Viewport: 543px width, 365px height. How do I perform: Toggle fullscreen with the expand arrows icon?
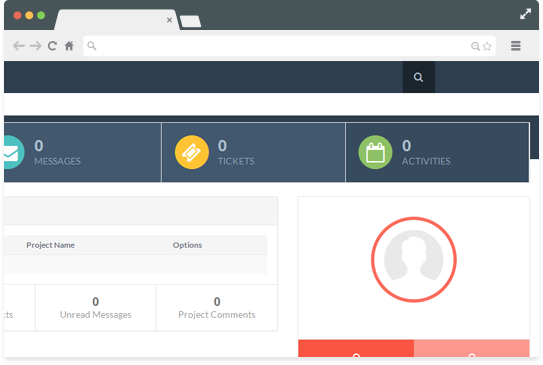(x=525, y=14)
